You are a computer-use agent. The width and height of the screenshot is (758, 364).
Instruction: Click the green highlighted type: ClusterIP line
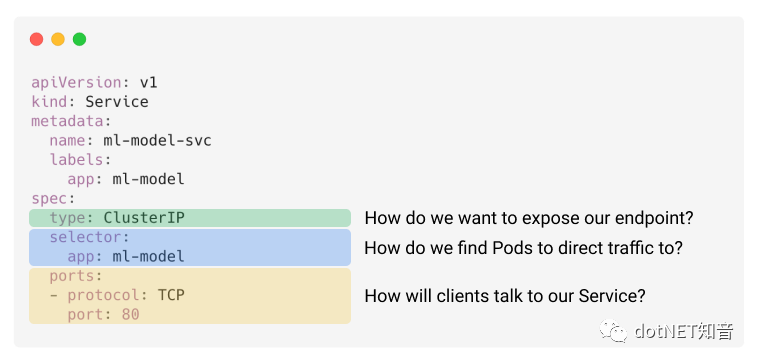[x=190, y=218]
